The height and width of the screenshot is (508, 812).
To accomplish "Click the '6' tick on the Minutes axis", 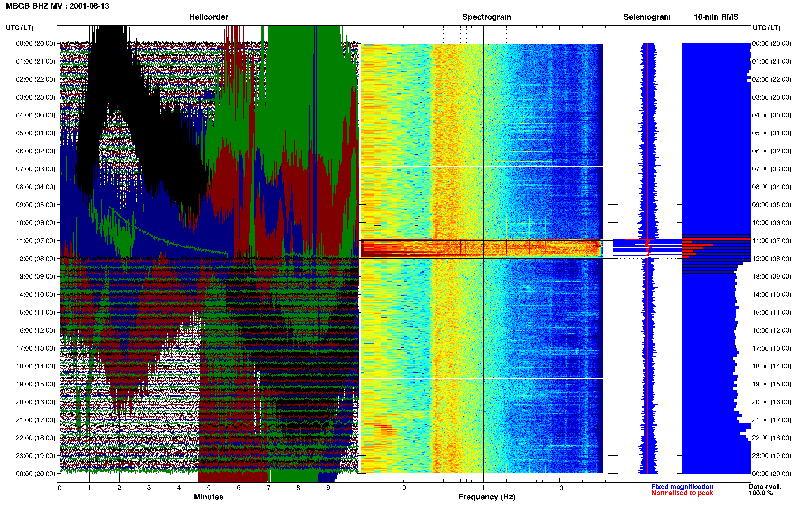I will (x=239, y=488).
